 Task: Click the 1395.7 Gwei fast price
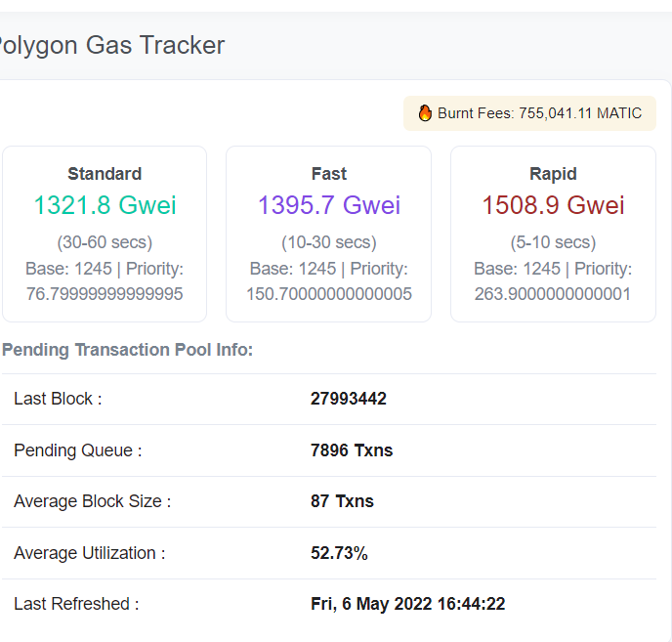(329, 204)
